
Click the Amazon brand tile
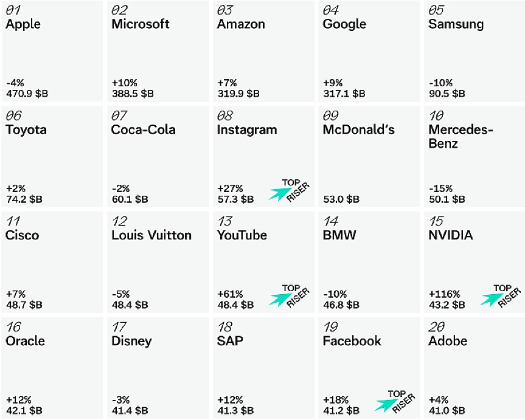pos(263,52)
